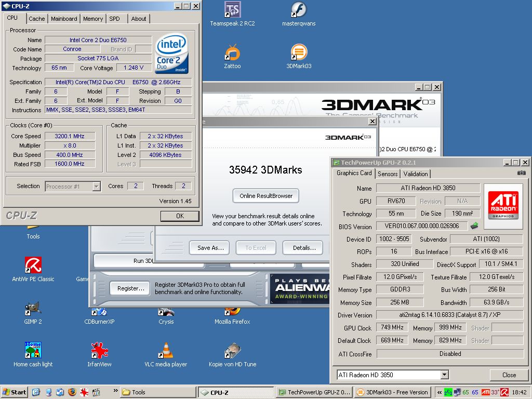The width and height of the screenshot is (532, 399).
Task: Switch to the Memory tab in CPU-Z
Action: coord(93,19)
